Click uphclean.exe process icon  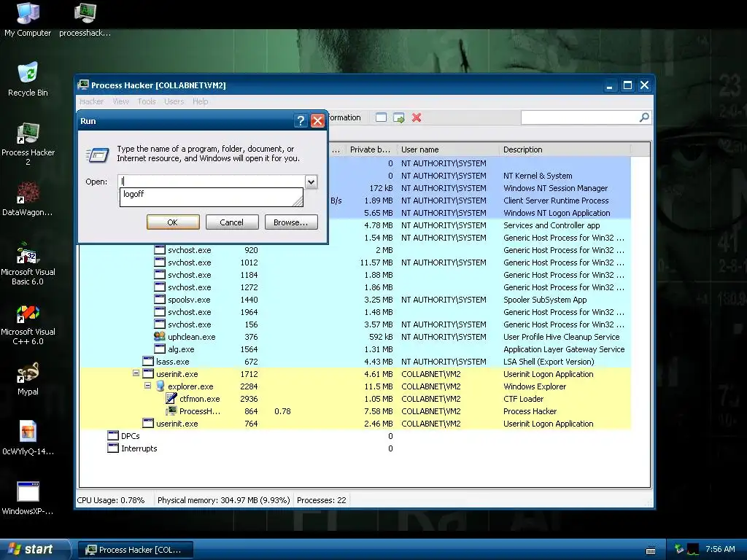[160, 337]
